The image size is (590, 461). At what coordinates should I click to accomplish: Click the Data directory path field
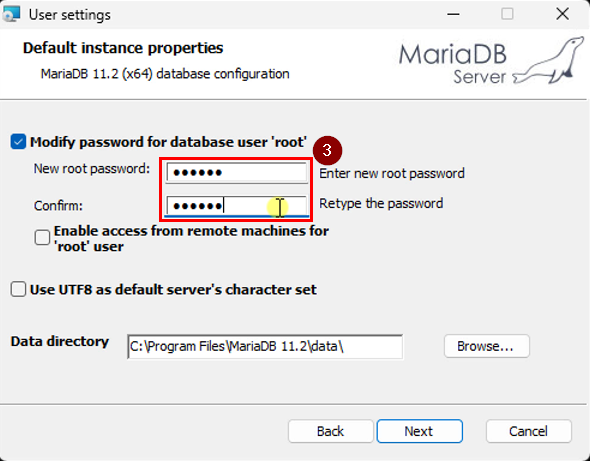point(265,346)
